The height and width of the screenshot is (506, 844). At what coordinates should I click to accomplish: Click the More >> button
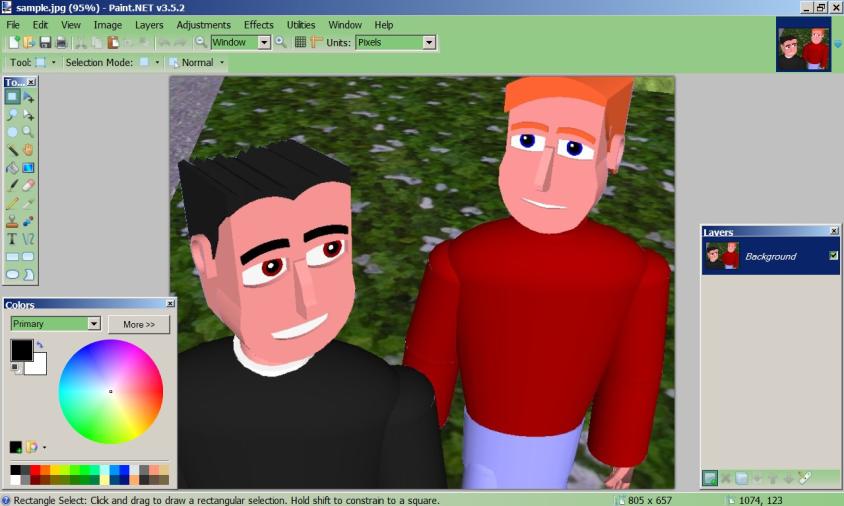(139, 324)
